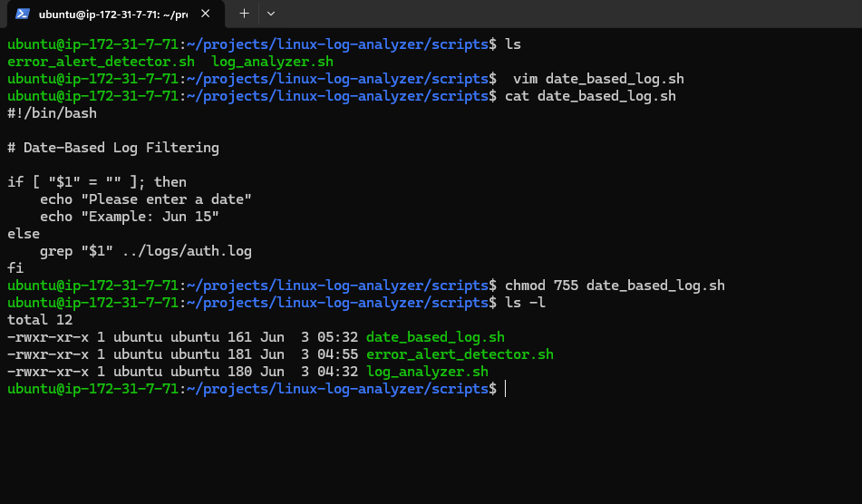Click log_analyzer.sh in the first ls output
Viewport: 862px width, 504px height.
coord(273,62)
